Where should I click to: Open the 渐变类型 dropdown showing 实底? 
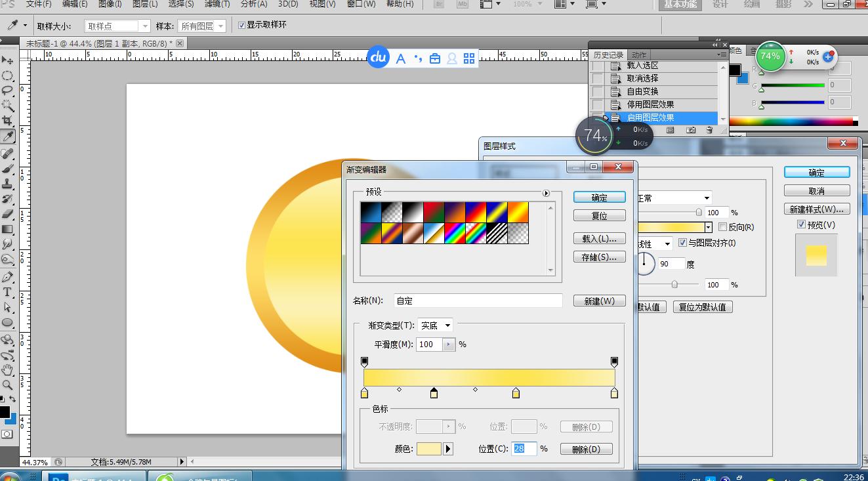coord(435,325)
